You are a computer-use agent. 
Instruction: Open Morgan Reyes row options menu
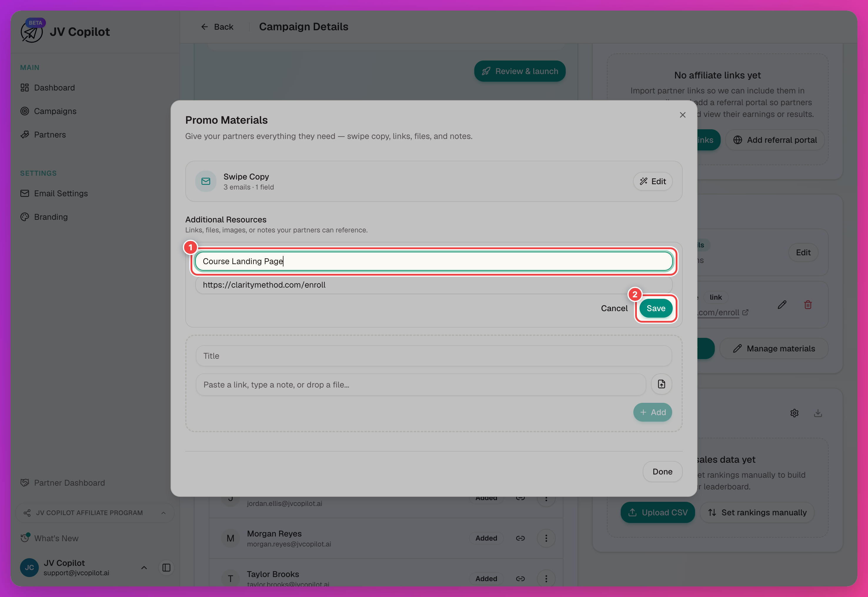(546, 538)
